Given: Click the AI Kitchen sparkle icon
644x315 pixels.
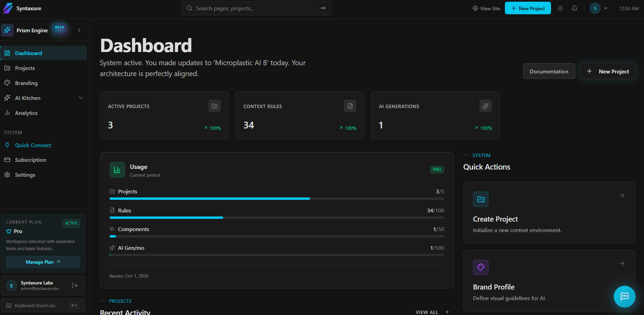Looking at the screenshot, I should click(x=7, y=98).
